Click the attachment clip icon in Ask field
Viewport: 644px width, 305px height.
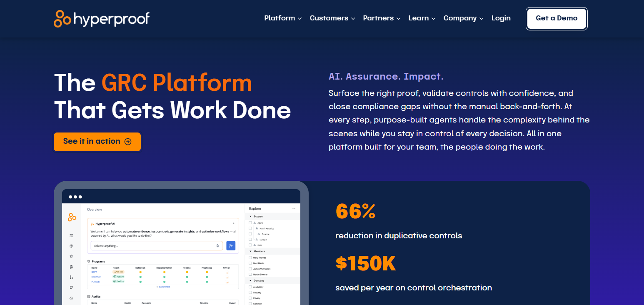[217, 246]
